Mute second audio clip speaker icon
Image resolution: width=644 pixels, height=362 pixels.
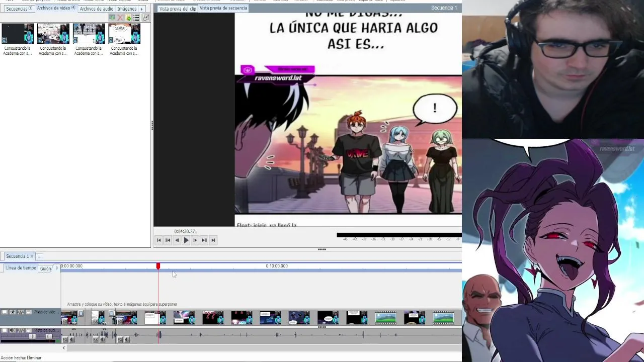click(103, 340)
